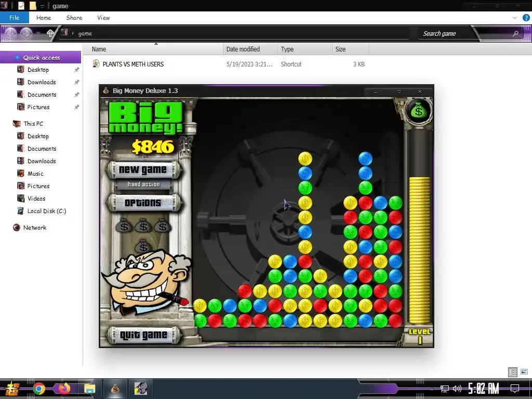Open Downloads under Quick access
Image resolution: width=532 pixels, height=399 pixels.
pyautogui.click(x=42, y=82)
